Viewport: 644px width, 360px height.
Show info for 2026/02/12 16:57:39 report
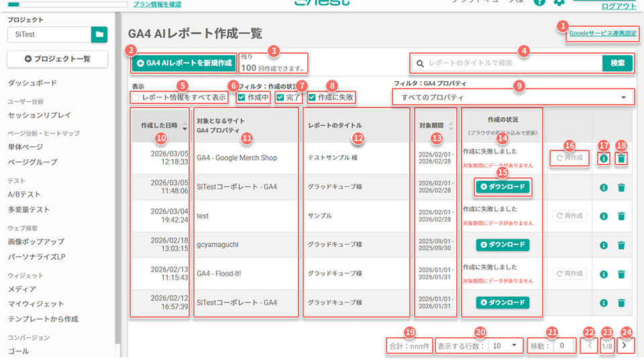pyautogui.click(x=603, y=303)
